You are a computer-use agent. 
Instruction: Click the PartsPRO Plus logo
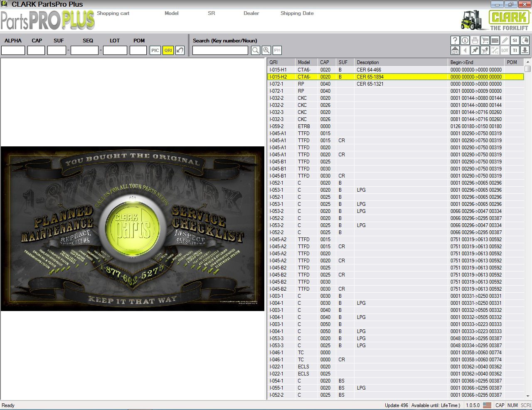(48, 20)
